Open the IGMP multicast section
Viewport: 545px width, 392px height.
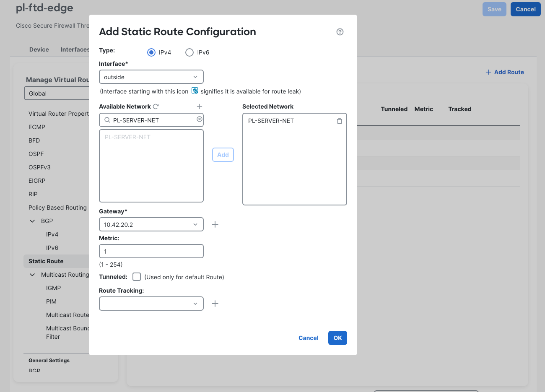(x=54, y=288)
